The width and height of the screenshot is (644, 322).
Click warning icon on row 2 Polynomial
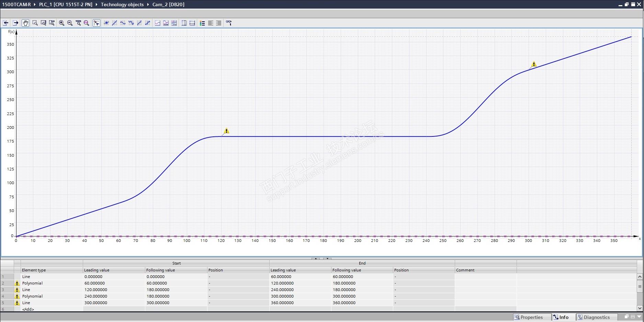tap(17, 284)
